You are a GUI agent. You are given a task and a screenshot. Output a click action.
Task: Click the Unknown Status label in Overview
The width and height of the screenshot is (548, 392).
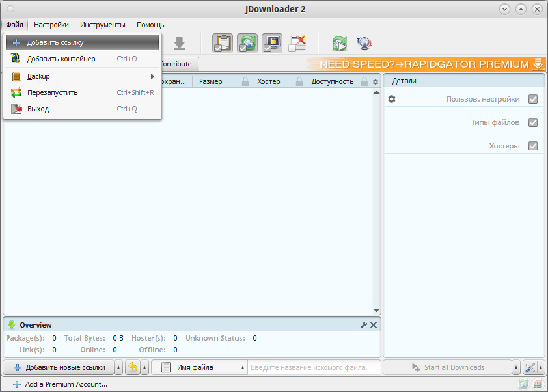pyautogui.click(x=215, y=338)
